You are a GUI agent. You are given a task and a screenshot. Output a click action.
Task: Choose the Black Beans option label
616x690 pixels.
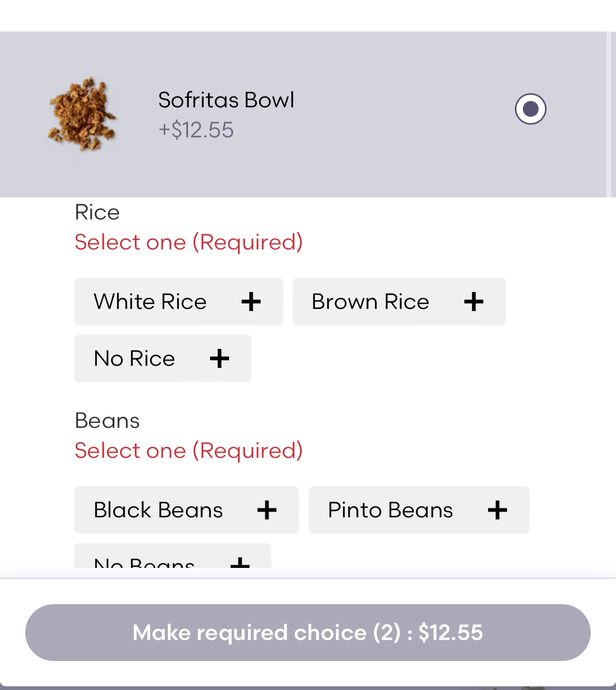(x=158, y=510)
